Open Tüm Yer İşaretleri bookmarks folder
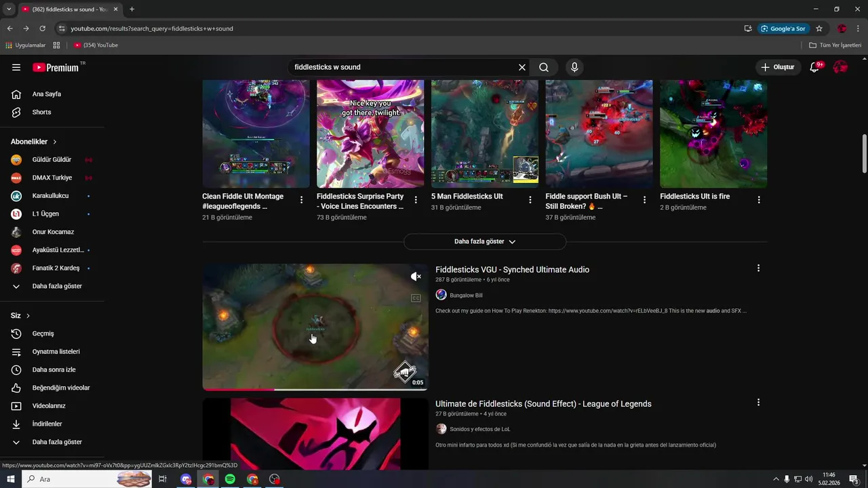This screenshot has height=488, width=868. pos(835,45)
